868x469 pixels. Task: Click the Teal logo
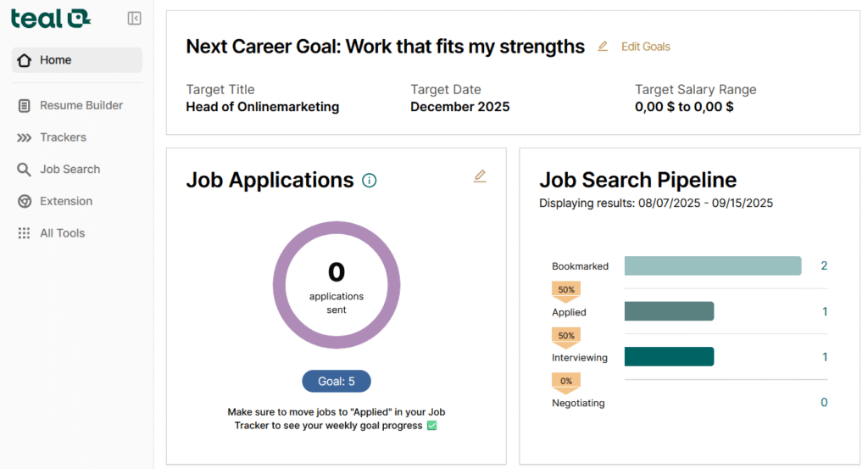(x=51, y=18)
